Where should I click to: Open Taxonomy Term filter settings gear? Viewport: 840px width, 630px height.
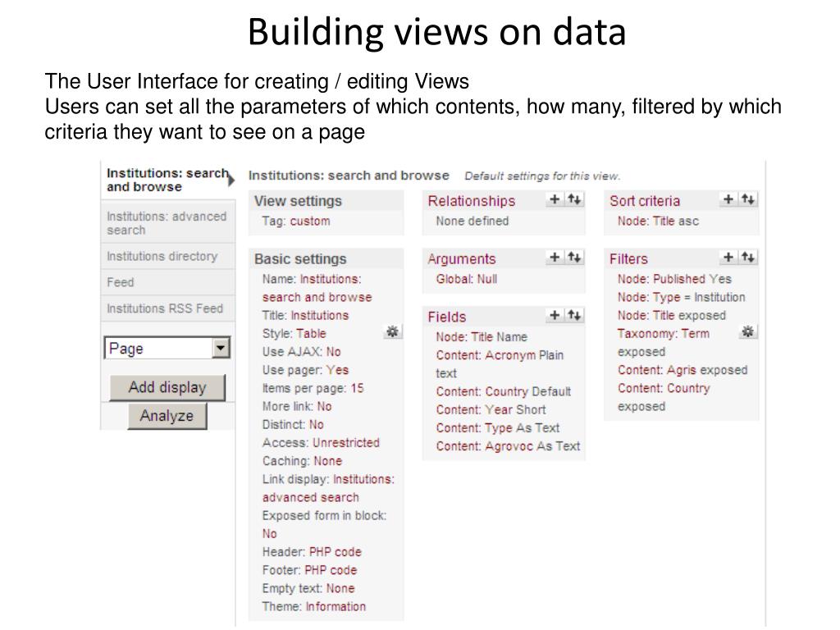coord(748,331)
